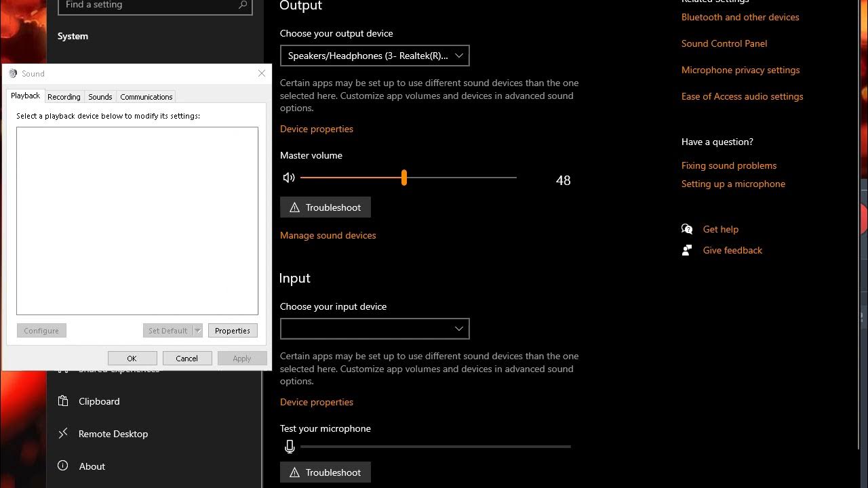
Task: Open Fixing sound problems link
Action: [729, 165]
